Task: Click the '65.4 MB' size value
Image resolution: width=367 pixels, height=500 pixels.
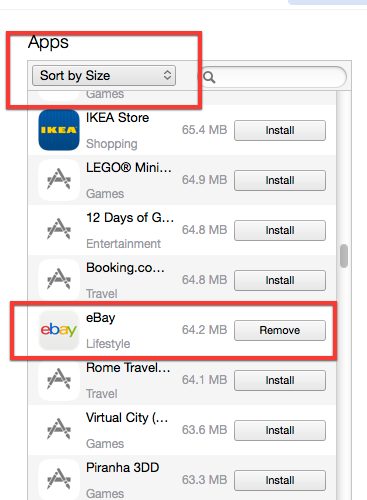Action: click(x=204, y=130)
